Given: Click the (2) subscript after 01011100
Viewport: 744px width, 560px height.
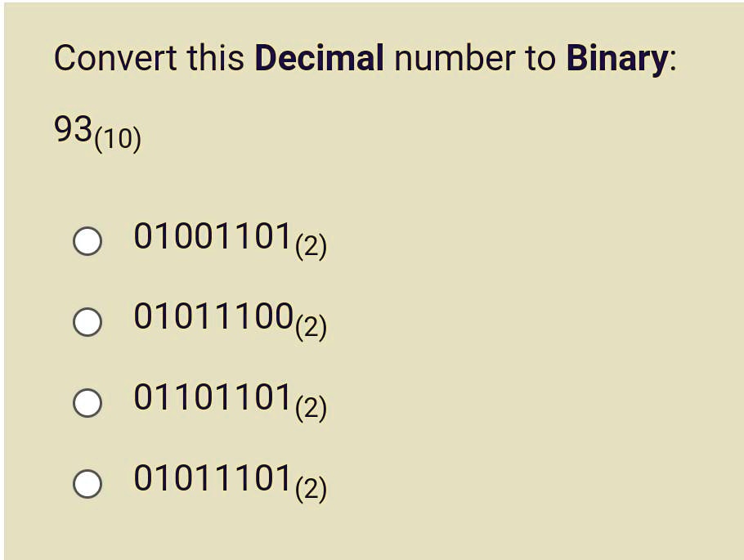Looking at the screenshot, I should point(311,326).
